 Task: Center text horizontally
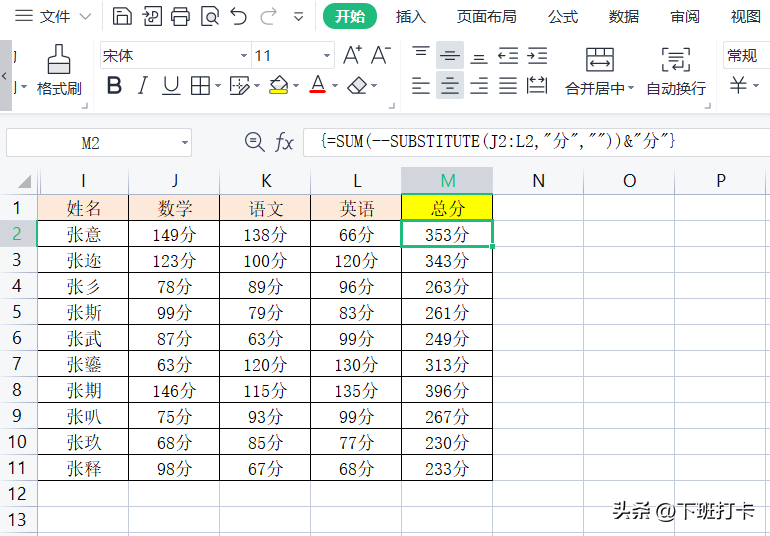click(x=450, y=85)
